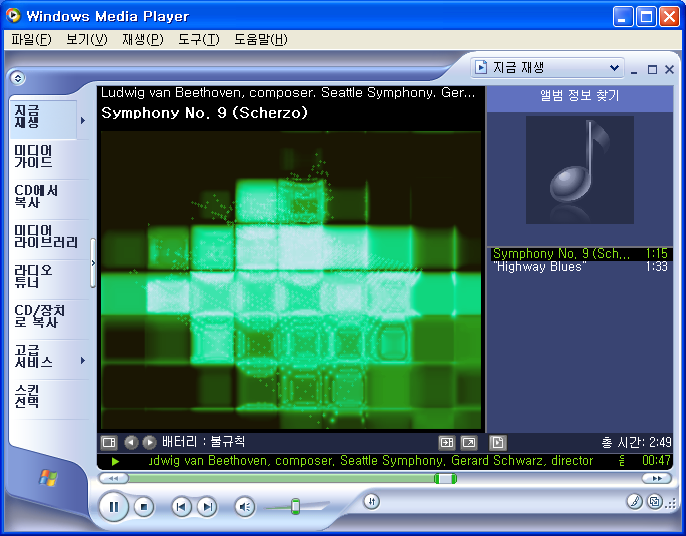Skip to the next track
Image resolution: width=686 pixels, height=536 pixels.
tap(207, 507)
